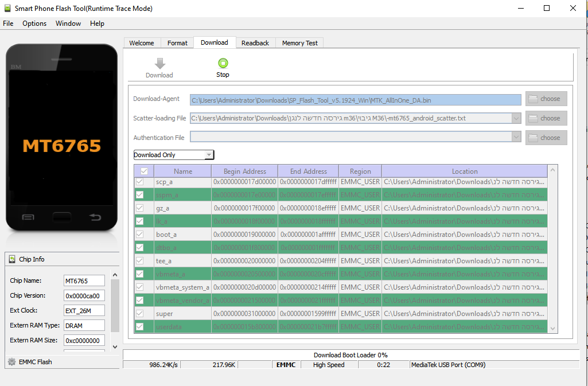588x386 pixels.
Task: Open the Download Only mode dropdown
Action: point(209,155)
